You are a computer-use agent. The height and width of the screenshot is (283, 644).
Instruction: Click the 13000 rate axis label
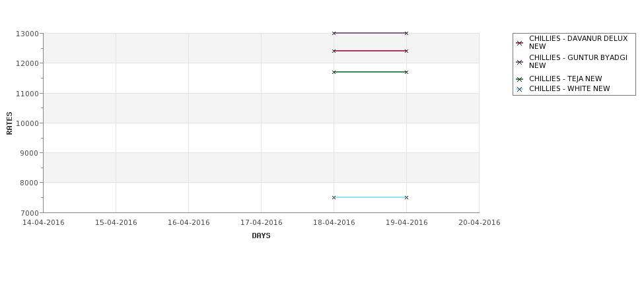coord(27,34)
